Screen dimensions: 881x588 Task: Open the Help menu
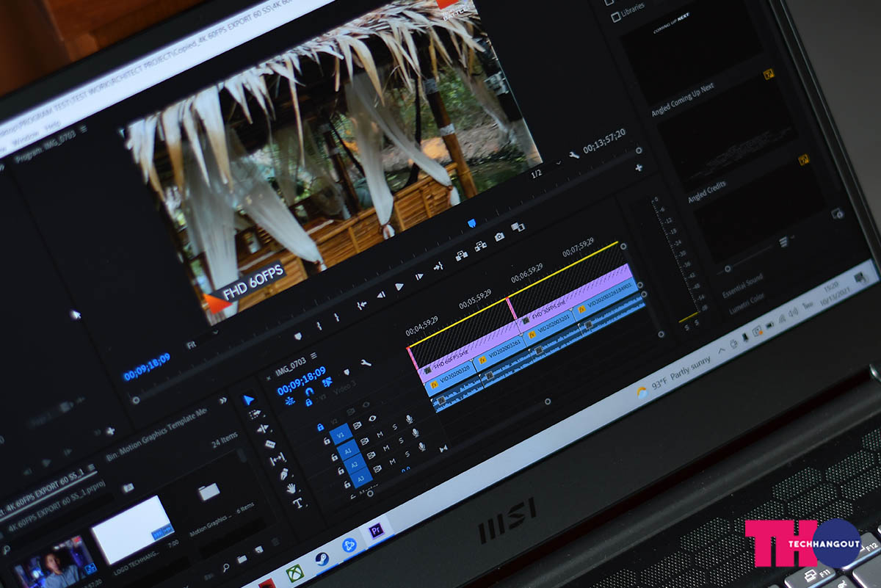coord(53,126)
